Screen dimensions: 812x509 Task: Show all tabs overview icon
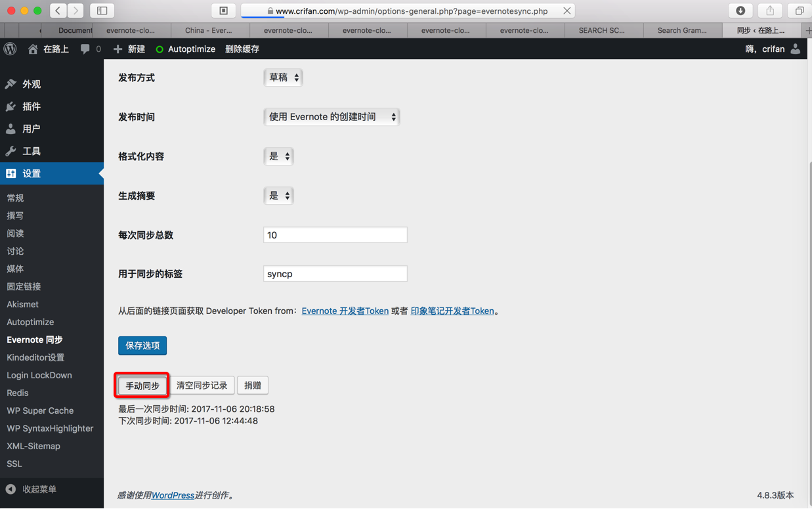click(x=799, y=11)
